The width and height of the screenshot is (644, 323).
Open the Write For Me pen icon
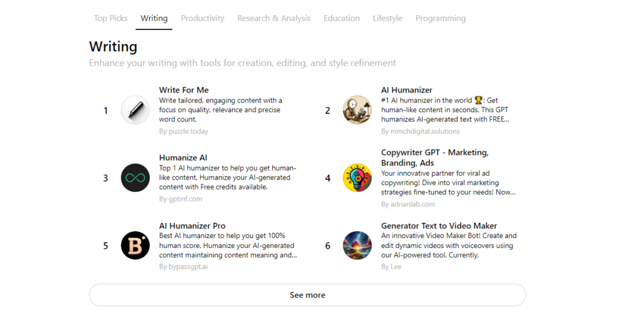pos(135,110)
